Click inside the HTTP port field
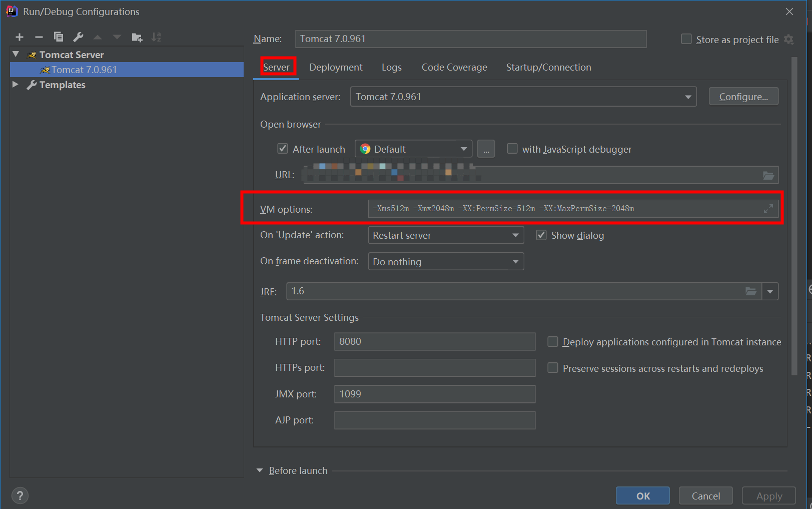 pos(434,341)
